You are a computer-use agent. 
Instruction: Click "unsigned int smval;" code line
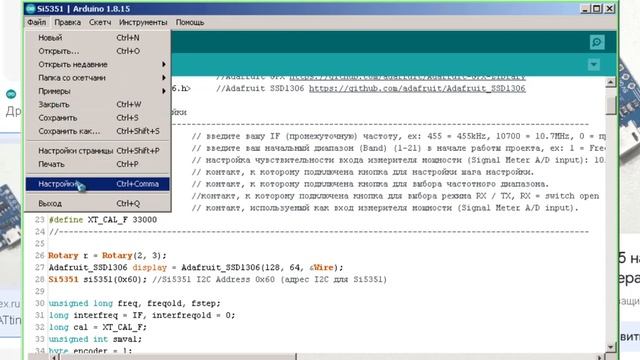click(95, 339)
